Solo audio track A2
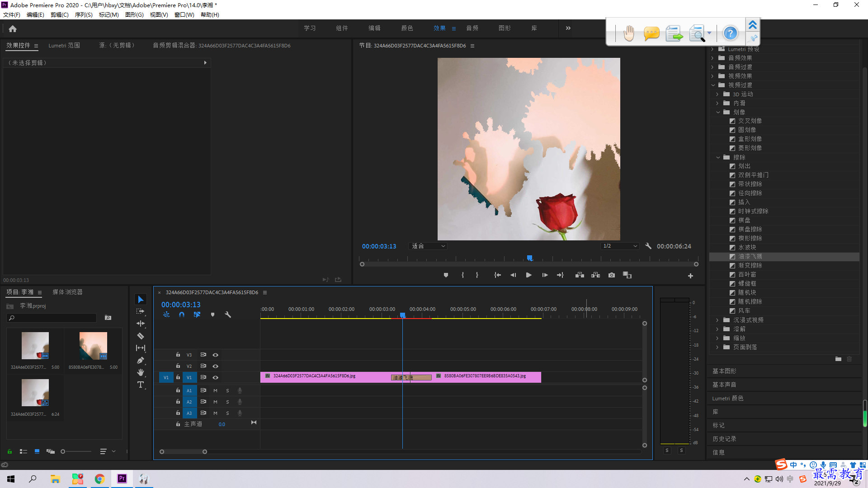The width and height of the screenshot is (868, 488). 227,402
